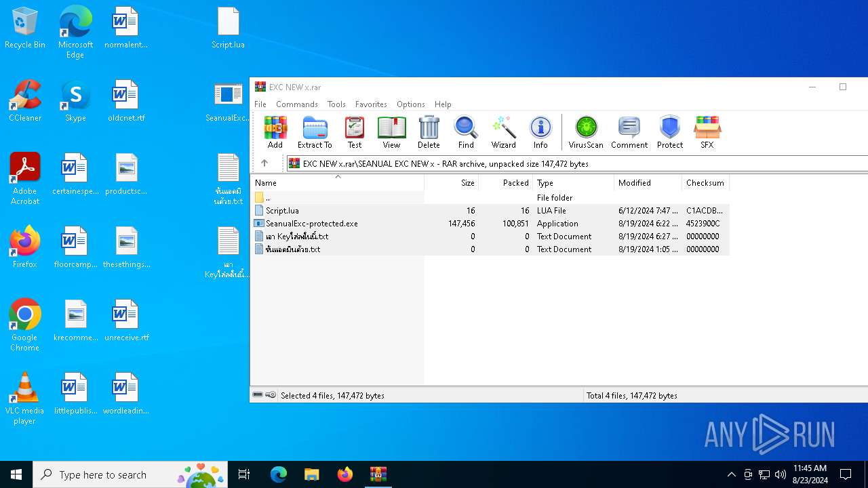Select the productsc image file on desktop
This screenshot has width=868, height=488.
tap(126, 174)
